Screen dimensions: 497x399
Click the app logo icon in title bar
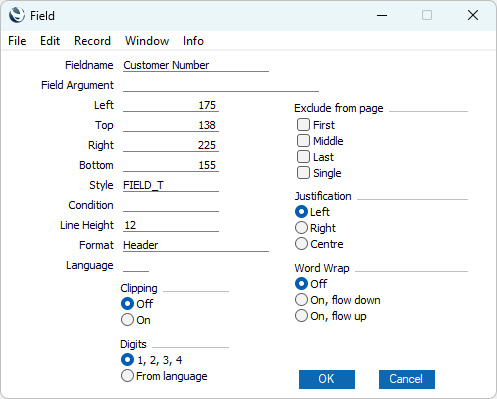click(x=17, y=15)
